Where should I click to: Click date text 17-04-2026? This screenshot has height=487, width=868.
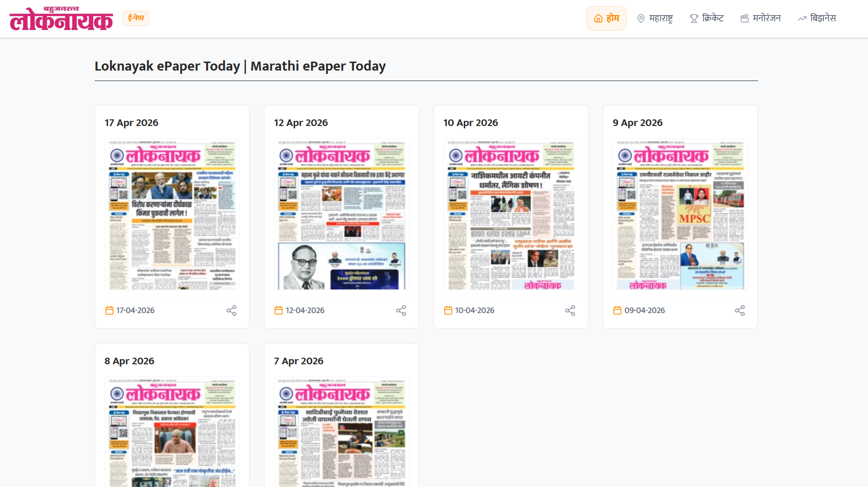(x=136, y=310)
